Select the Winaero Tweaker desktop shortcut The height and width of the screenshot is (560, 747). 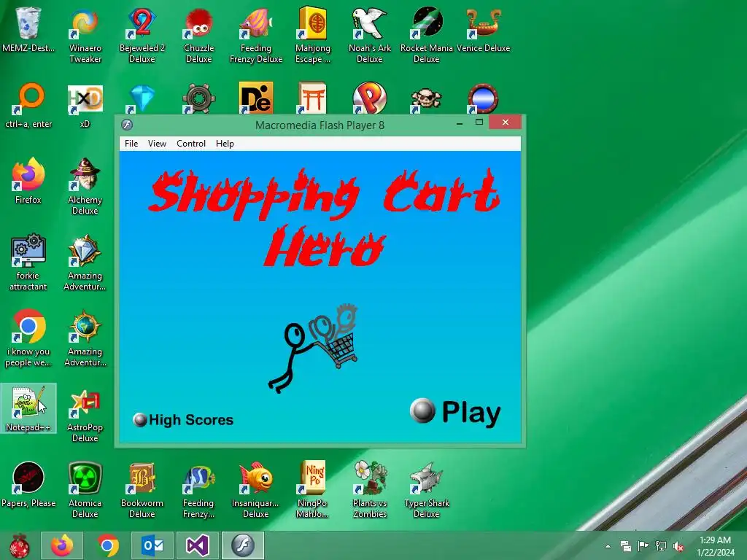(85, 36)
